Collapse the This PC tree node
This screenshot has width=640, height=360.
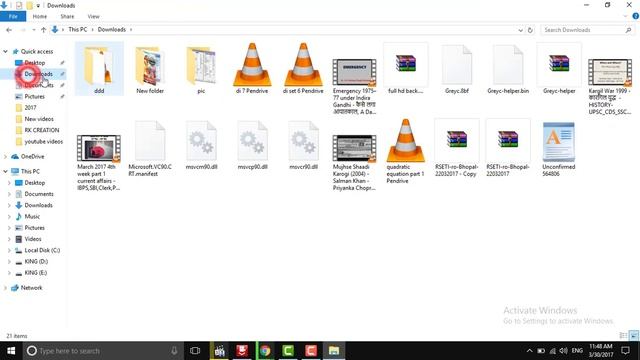tap(5, 171)
